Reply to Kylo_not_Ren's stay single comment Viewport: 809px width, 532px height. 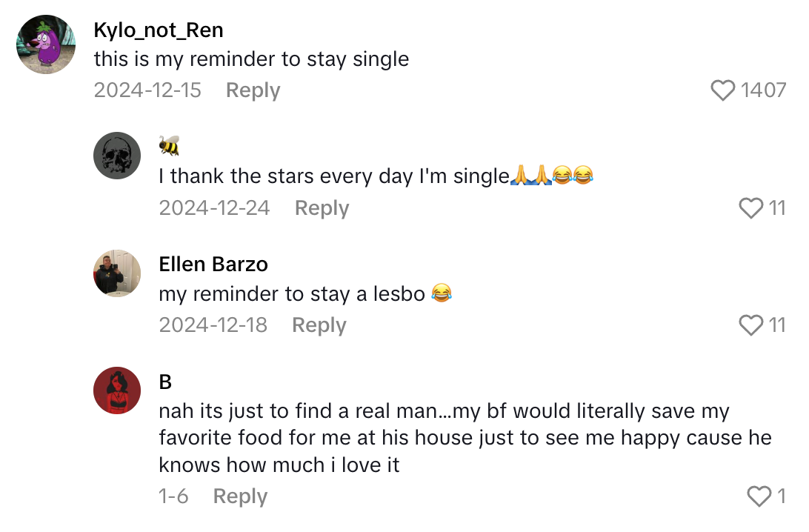253,90
